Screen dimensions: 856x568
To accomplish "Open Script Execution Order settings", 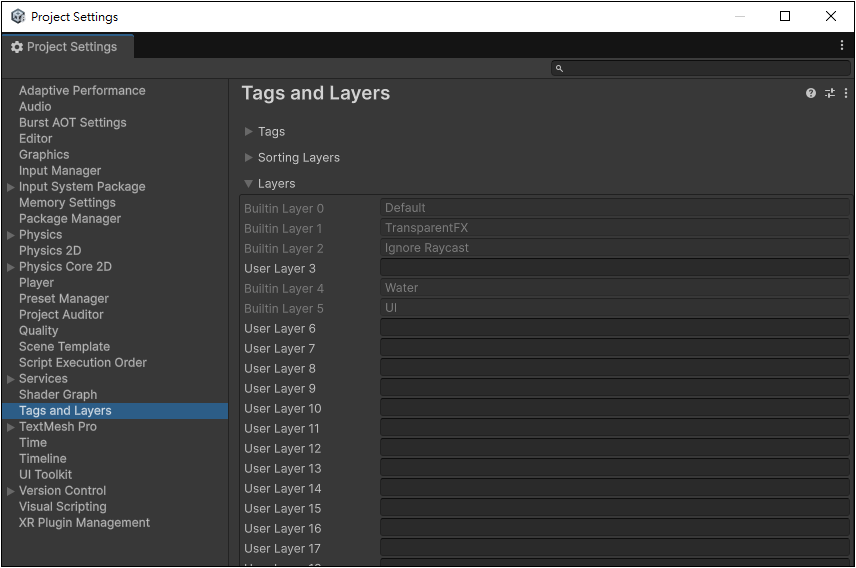I will click(x=82, y=363).
